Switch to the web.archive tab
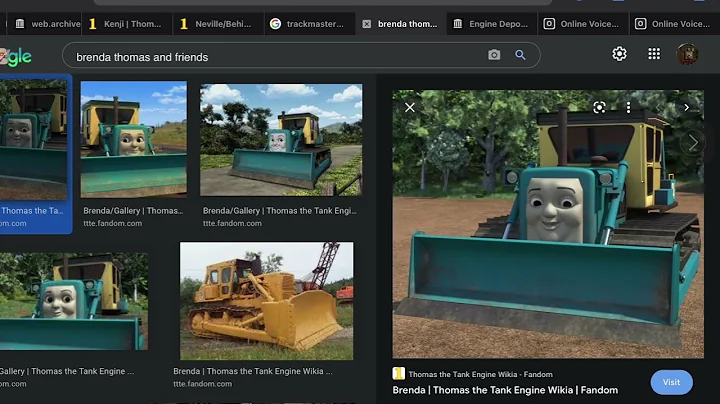This screenshot has height=404, width=720. (x=47, y=24)
